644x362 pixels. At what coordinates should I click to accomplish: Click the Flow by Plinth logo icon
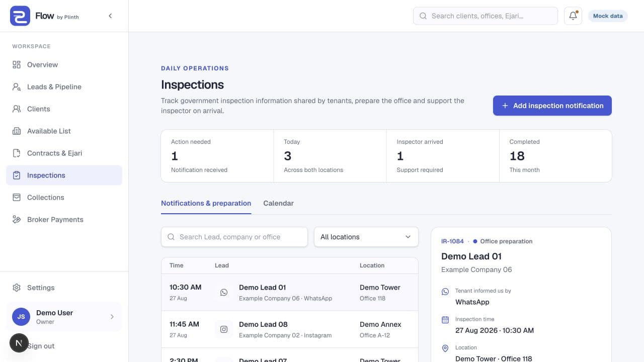pyautogui.click(x=20, y=16)
